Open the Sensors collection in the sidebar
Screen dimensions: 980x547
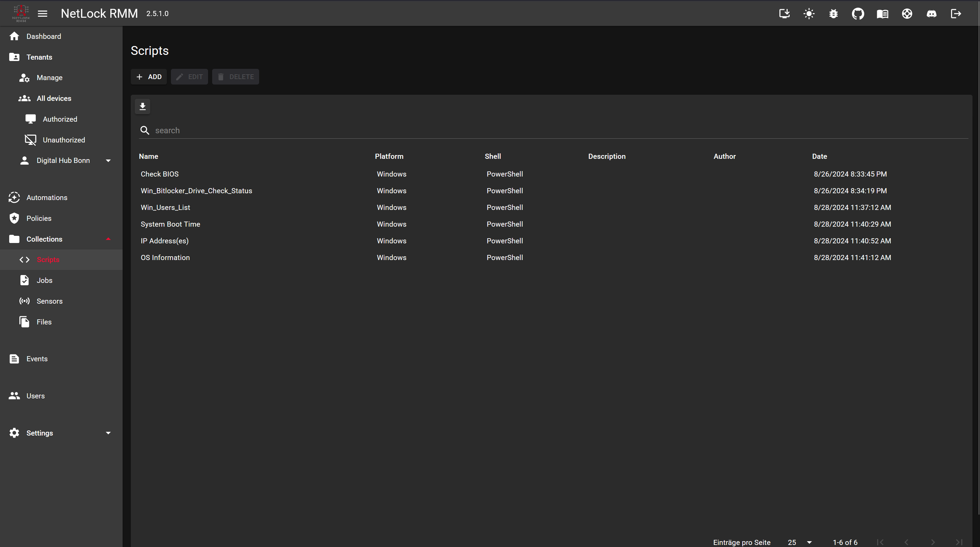pos(50,301)
